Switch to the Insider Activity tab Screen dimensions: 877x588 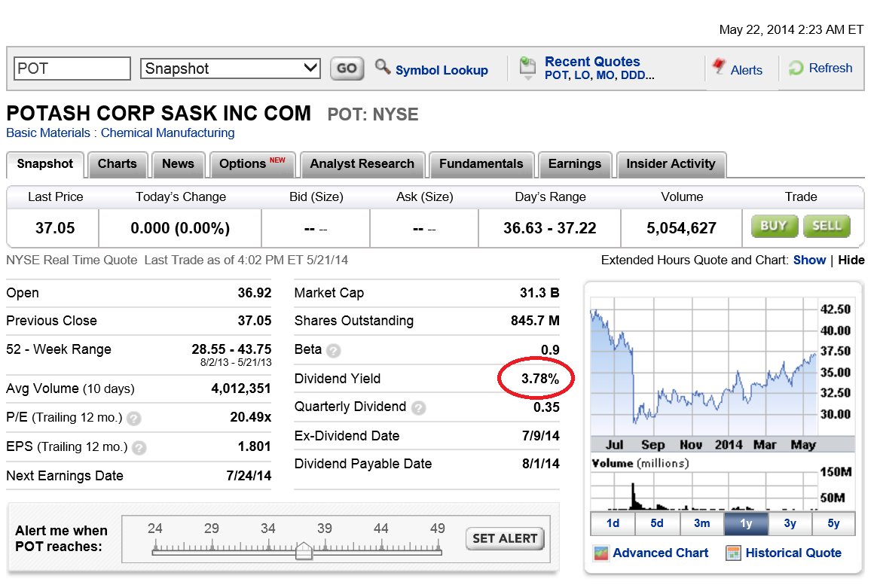point(671,164)
